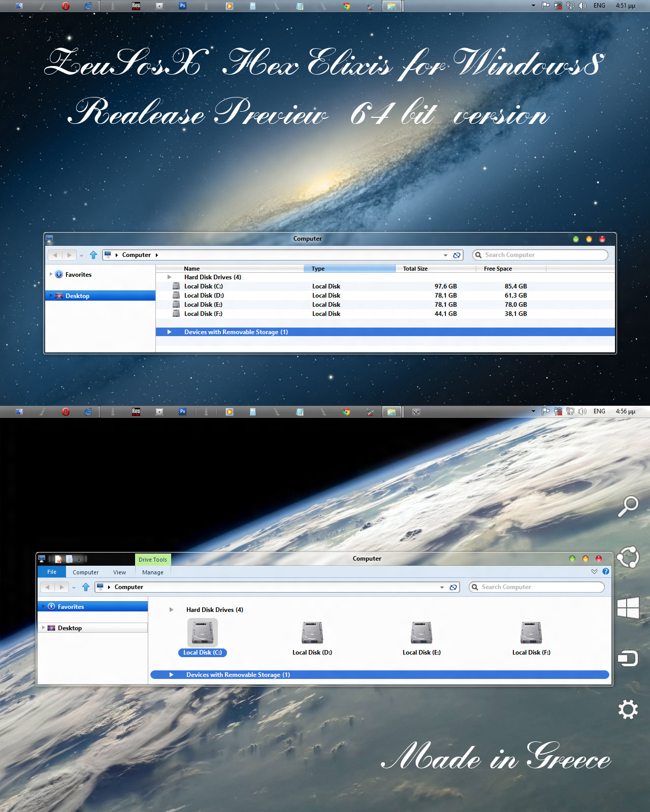650x812 pixels.
Task: Launch Internet Explorer from the 4:51 taskbar
Action: point(88,6)
